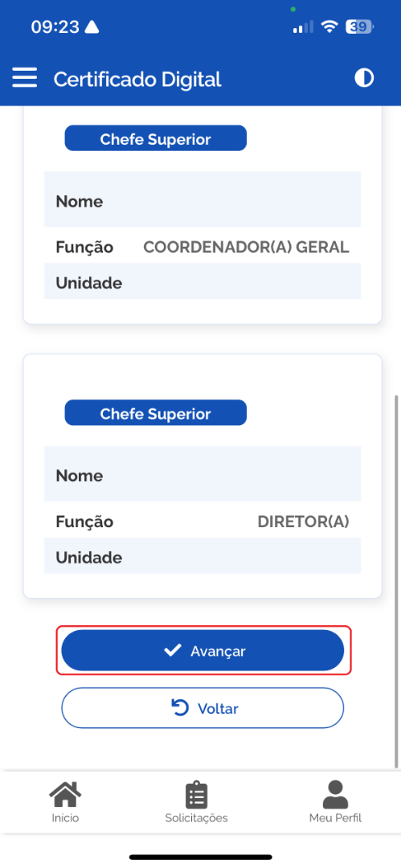Tap the cellular signal bars icon
The height and width of the screenshot is (868, 401).
(303, 27)
